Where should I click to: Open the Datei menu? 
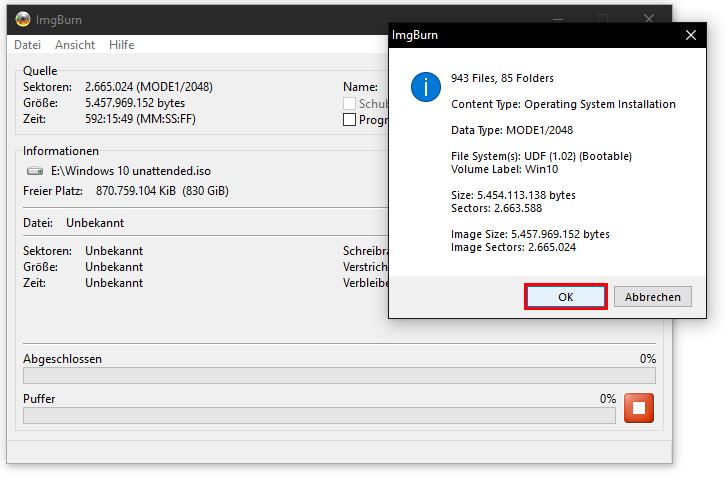(x=27, y=45)
